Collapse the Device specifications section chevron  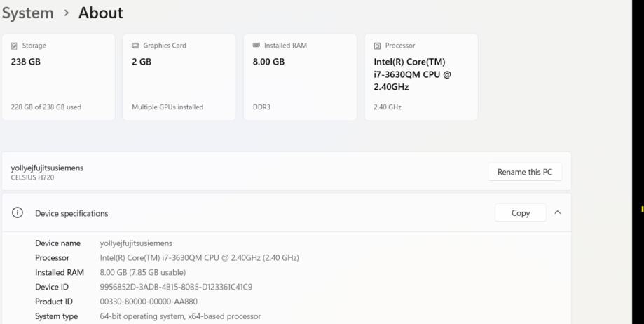(x=557, y=213)
